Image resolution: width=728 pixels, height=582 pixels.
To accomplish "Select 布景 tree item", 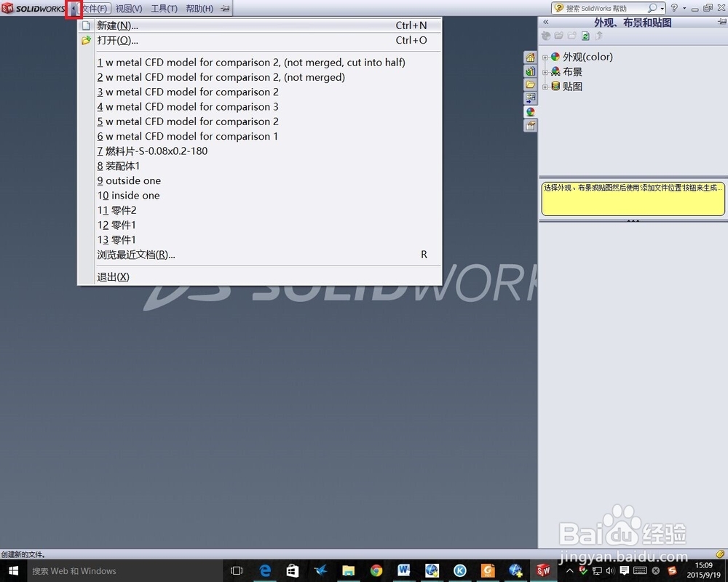I will pos(572,72).
